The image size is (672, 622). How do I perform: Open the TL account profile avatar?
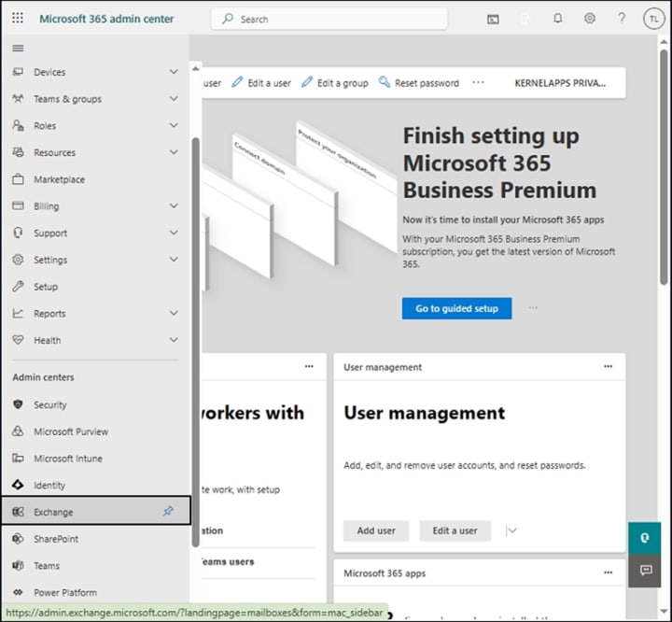tap(653, 19)
